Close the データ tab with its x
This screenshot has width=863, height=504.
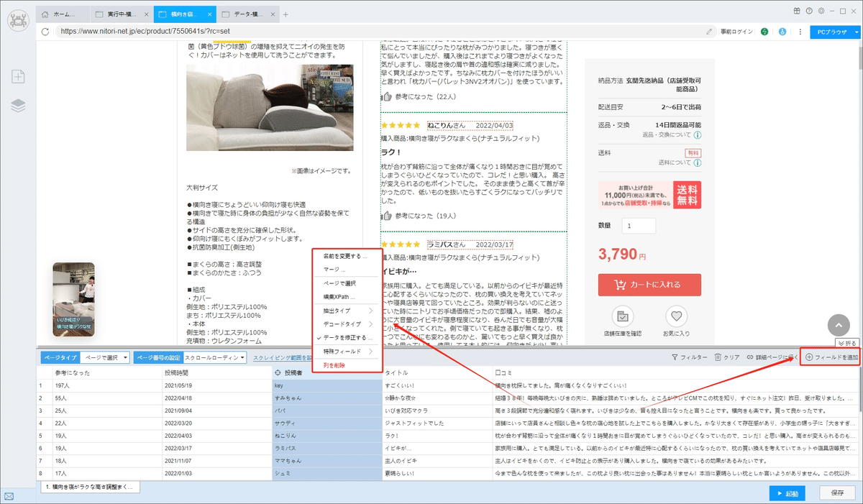272,14
